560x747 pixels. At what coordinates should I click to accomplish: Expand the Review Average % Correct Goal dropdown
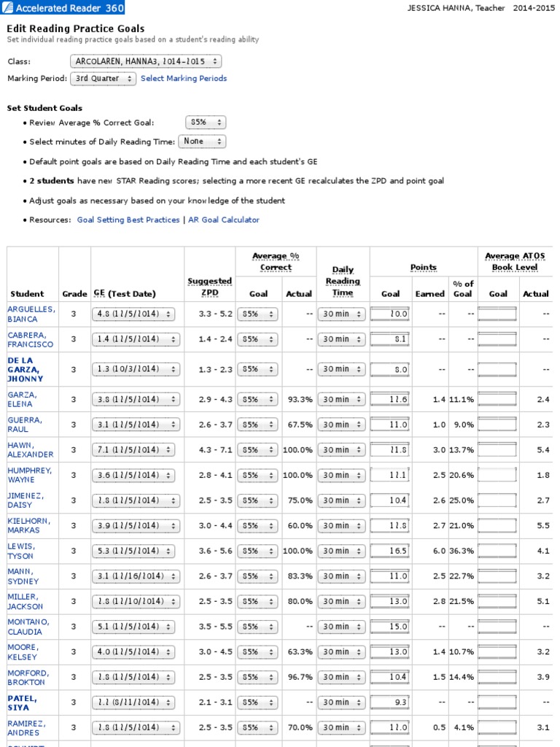coord(206,123)
